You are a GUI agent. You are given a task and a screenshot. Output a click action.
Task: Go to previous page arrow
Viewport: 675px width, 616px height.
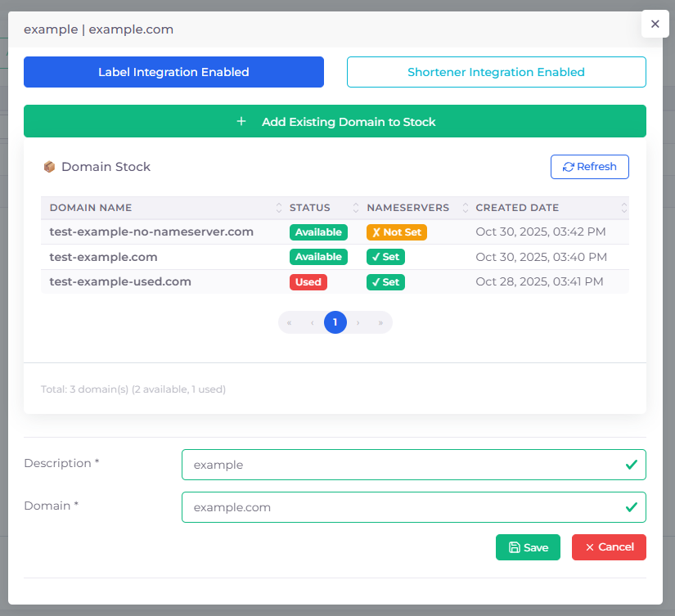[x=313, y=322]
